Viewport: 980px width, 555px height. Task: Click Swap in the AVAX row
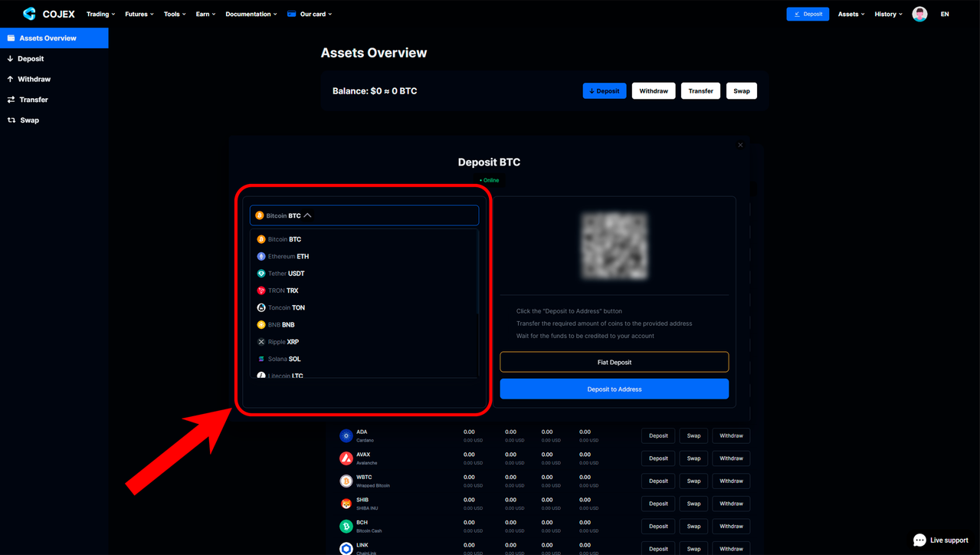693,458
